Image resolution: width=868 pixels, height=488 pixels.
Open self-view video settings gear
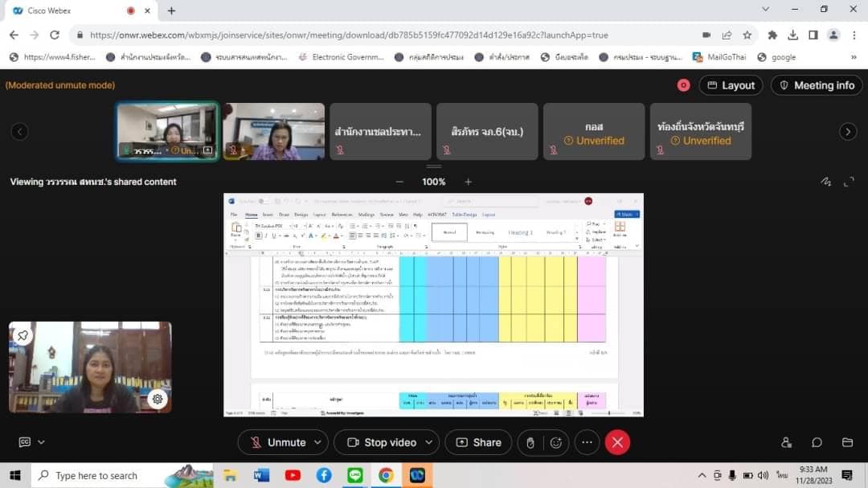158,399
